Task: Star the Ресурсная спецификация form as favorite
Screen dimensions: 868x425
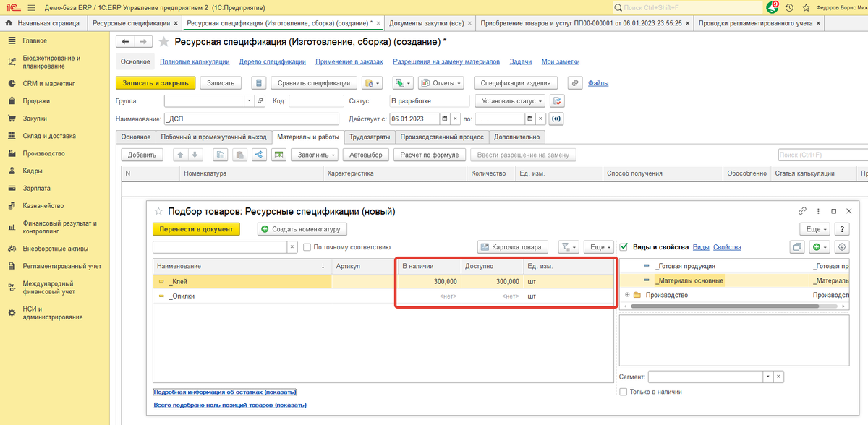Action: [x=164, y=42]
